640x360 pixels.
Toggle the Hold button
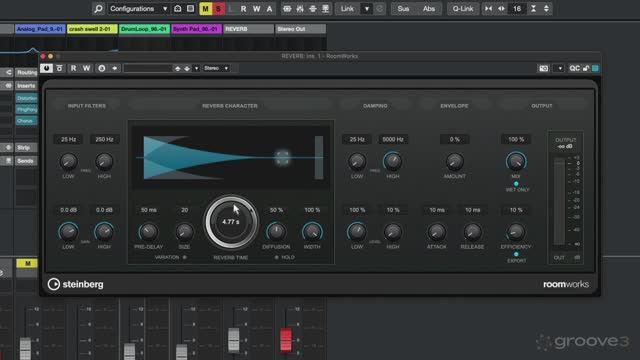(x=276, y=258)
